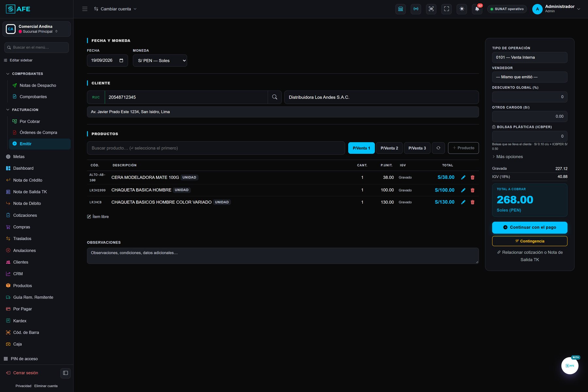Image resolution: width=588 pixels, height=392 pixels.
Task: Select the P/Venta 2 price tab
Action: 389,148
